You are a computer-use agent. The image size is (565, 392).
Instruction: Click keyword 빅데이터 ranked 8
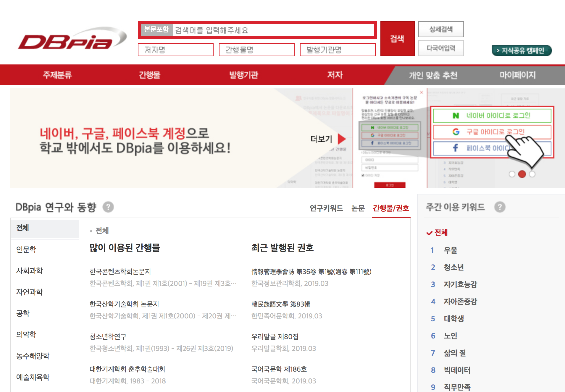(457, 370)
